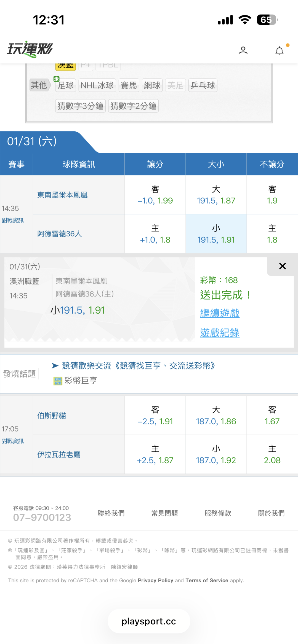Close the bet confirmation slip
Viewport: 298px width, 644px height.
(282, 266)
